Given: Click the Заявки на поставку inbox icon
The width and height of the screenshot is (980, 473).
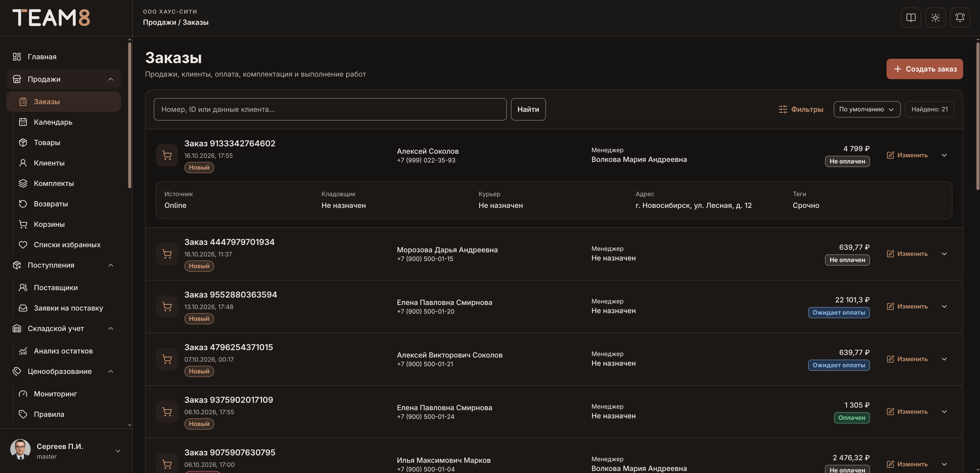Looking at the screenshot, I should [x=23, y=308].
